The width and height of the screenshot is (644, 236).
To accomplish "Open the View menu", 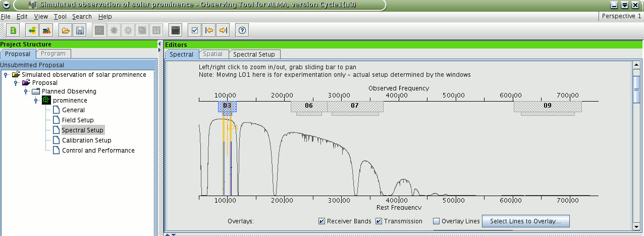I will 41,16.
